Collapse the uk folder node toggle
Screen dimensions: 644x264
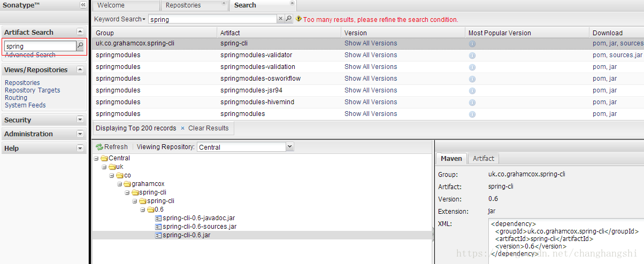[x=104, y=167]
